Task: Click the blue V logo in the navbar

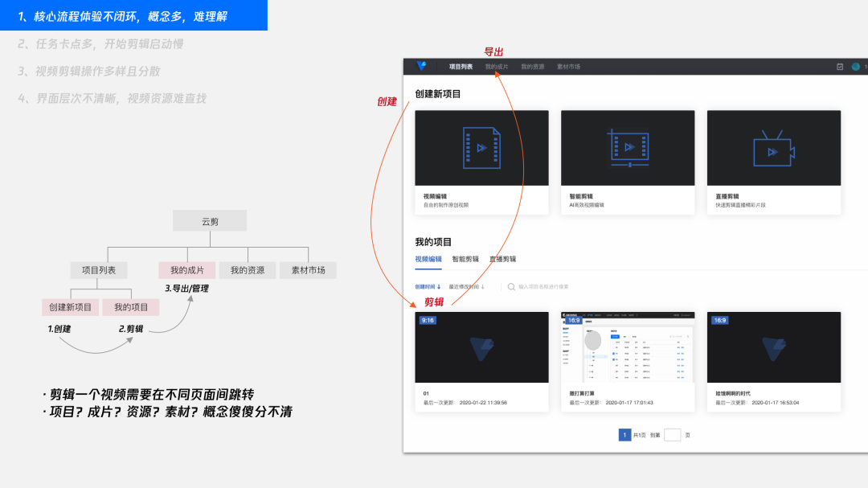Action: pyautogui.click(x=421, y=66)
